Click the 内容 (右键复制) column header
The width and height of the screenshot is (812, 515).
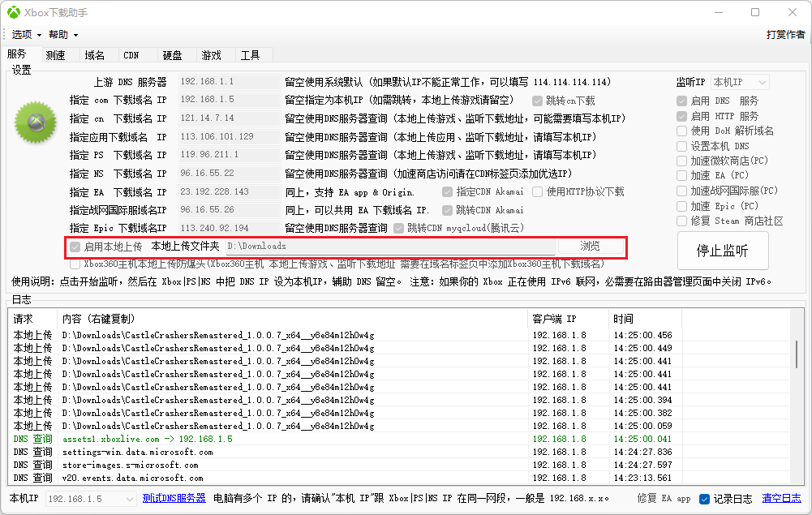point(292,319)
